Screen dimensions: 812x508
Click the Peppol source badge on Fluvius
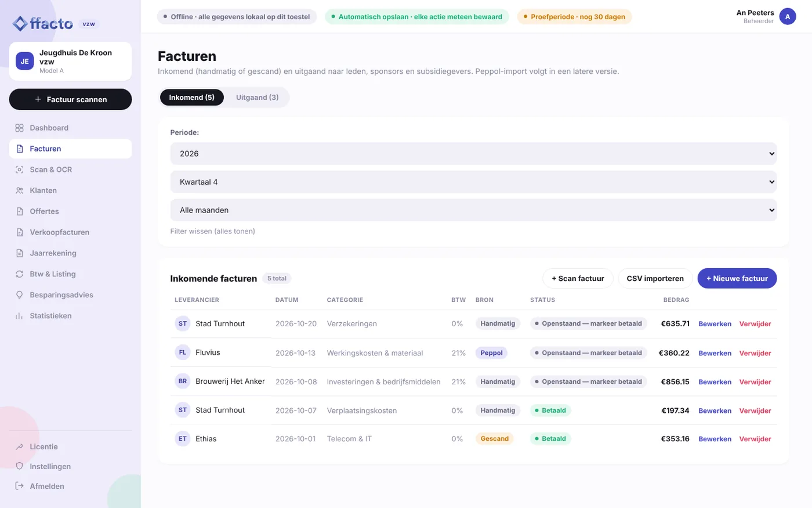click(x=492, y=353)
